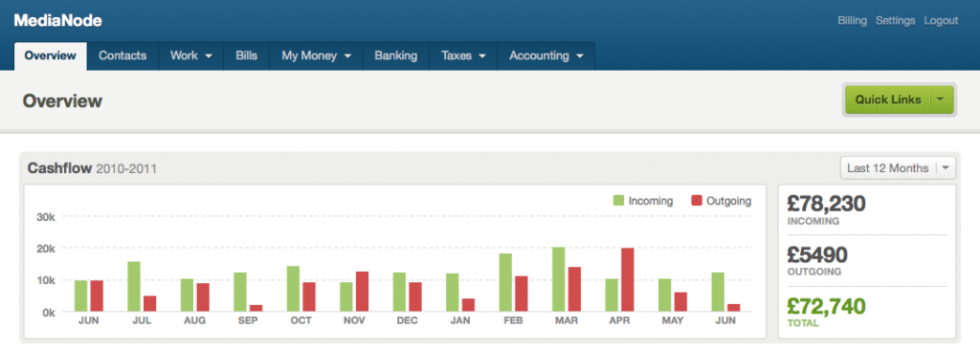Image resolution: width=980 pixels, height=350 pixels.
Task: Expand the Quick Links dropdown arrow
Action: 941,99
